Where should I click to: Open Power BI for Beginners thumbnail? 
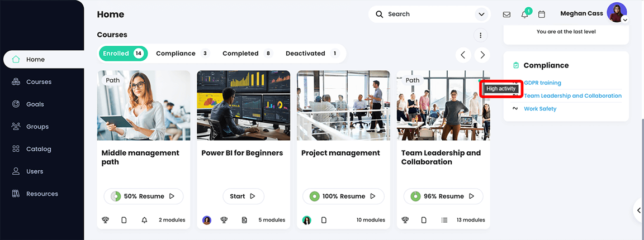[244, 105]
